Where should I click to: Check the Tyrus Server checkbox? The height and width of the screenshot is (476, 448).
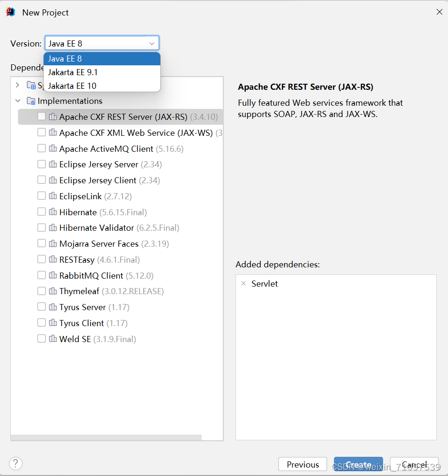[x=41, y=307]
